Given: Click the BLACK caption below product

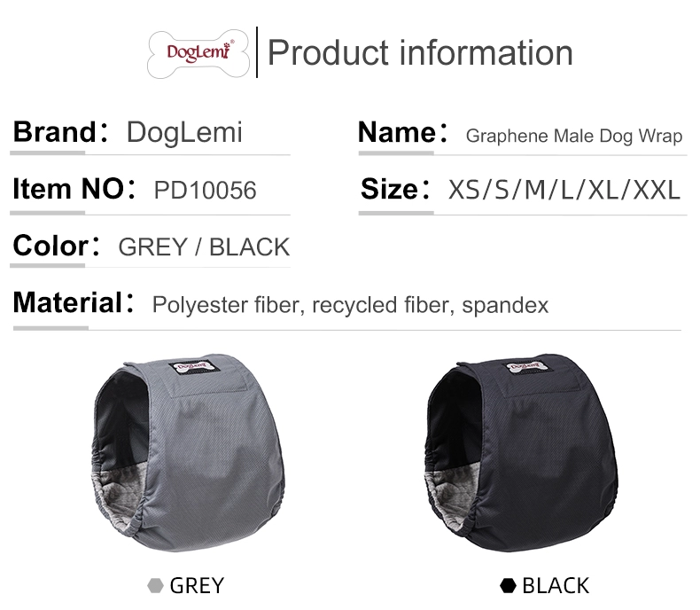Looking at the screenshot, I should (x=556, y=585).
